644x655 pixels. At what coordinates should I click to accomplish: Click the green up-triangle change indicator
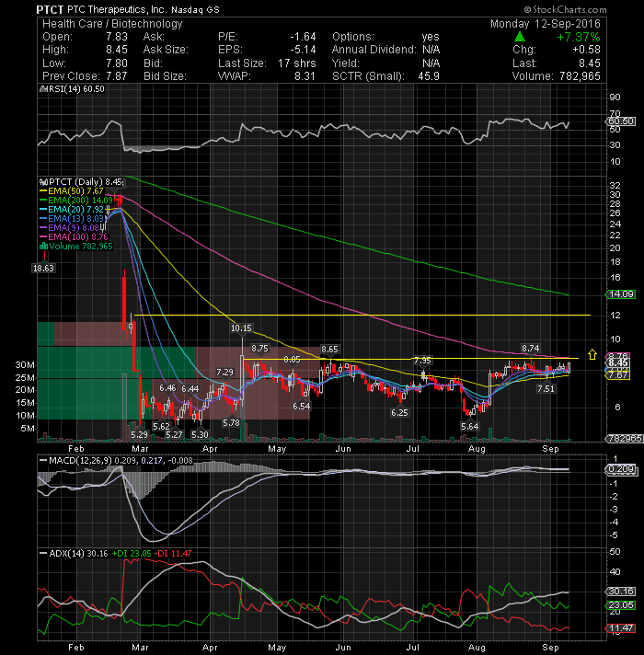coord(520,37)
